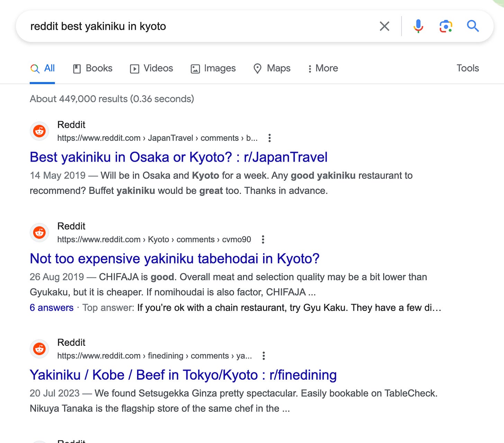Click 'About 449,000 results' stats text
The image size is (504, 443).
coord(112,99)
